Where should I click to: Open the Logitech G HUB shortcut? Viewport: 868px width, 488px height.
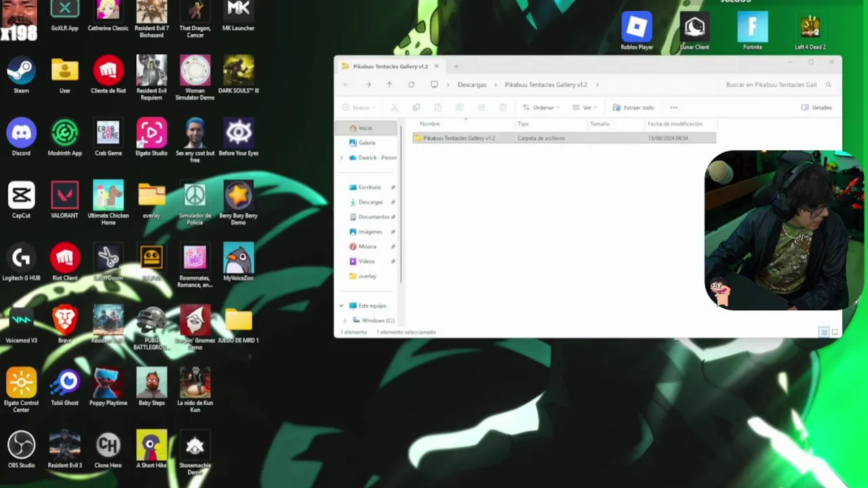click(x=21, y=262)
